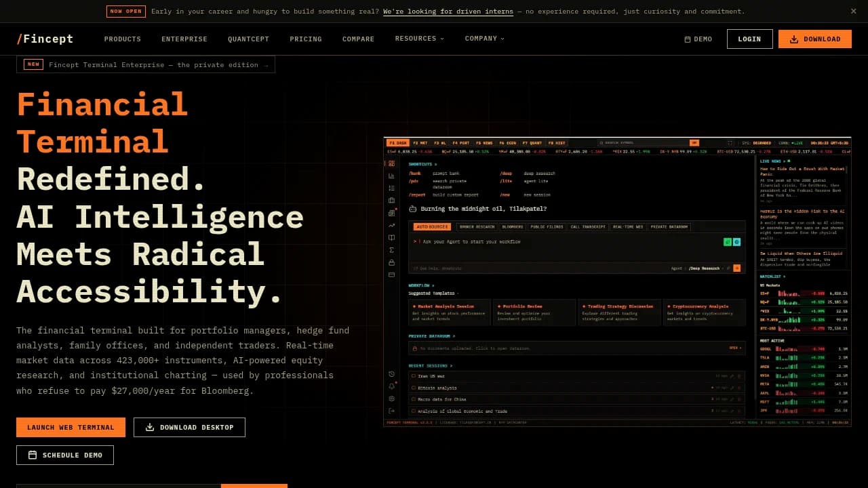The height and width of the screenshot is (488, 868).
Task: Open the history clock icon in terminal sidebar
Action: click(391, 374)
